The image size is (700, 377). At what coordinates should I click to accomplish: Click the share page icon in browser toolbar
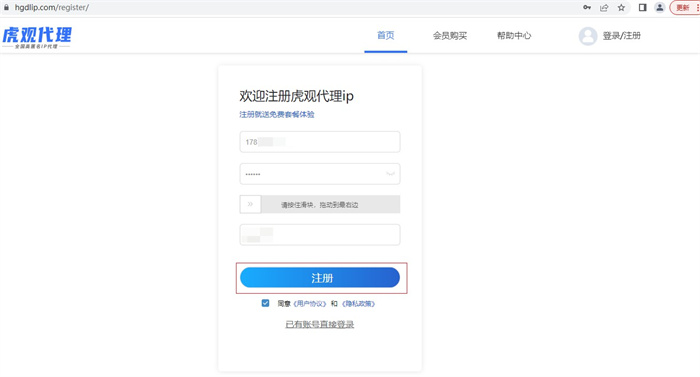click(x=604, y=8)
